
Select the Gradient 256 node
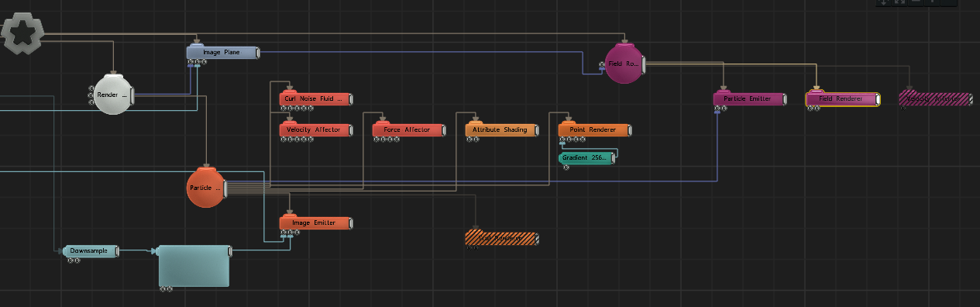[586, 157]
